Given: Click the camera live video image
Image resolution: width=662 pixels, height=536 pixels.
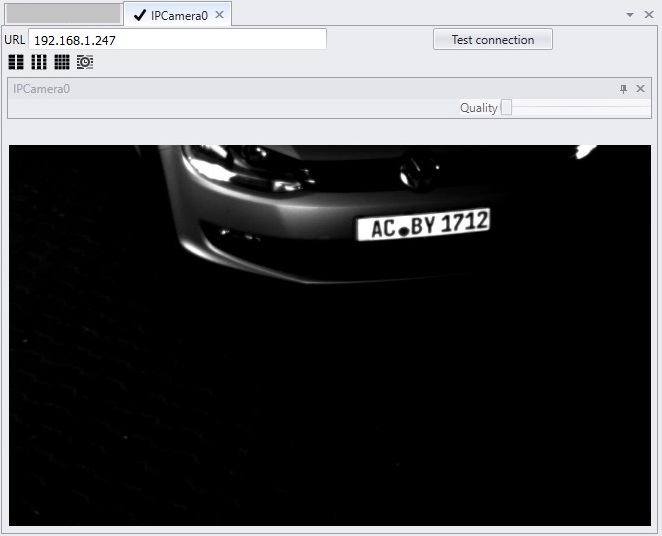Looking at the screenshot, I should [x=330, y=336].
